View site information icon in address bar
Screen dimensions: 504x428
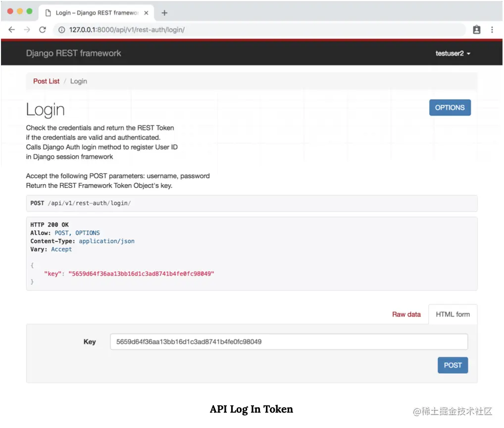click(x=61, y=30)
